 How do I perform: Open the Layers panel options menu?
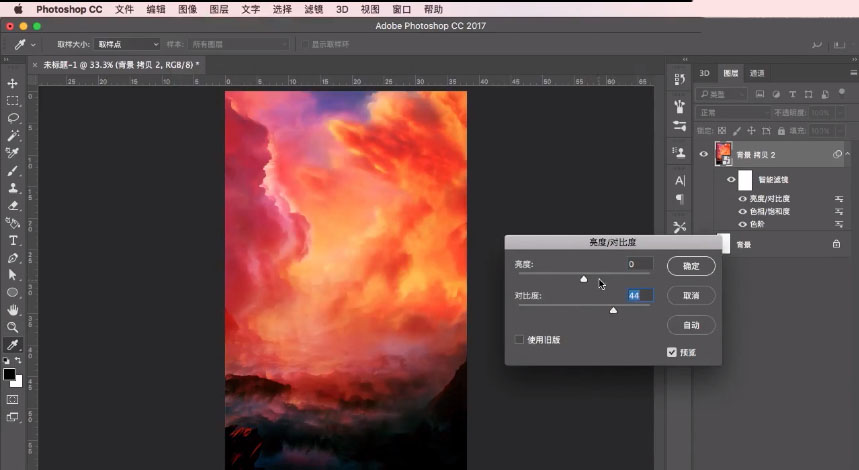[x=854, y=73]
